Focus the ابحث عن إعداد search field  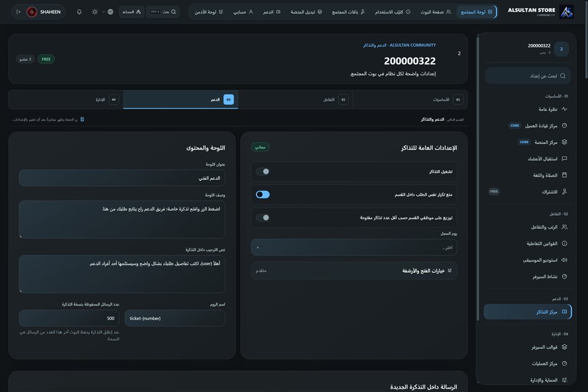click(x=527, y=76)
